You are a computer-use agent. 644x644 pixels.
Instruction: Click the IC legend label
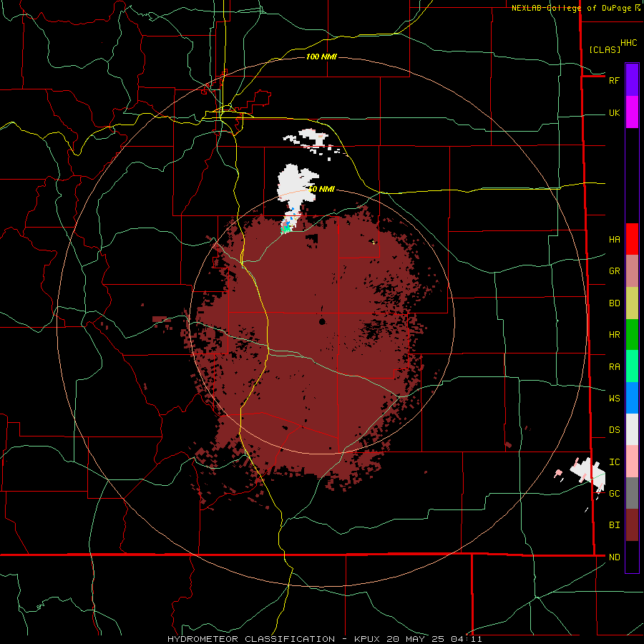click(614, 462)
